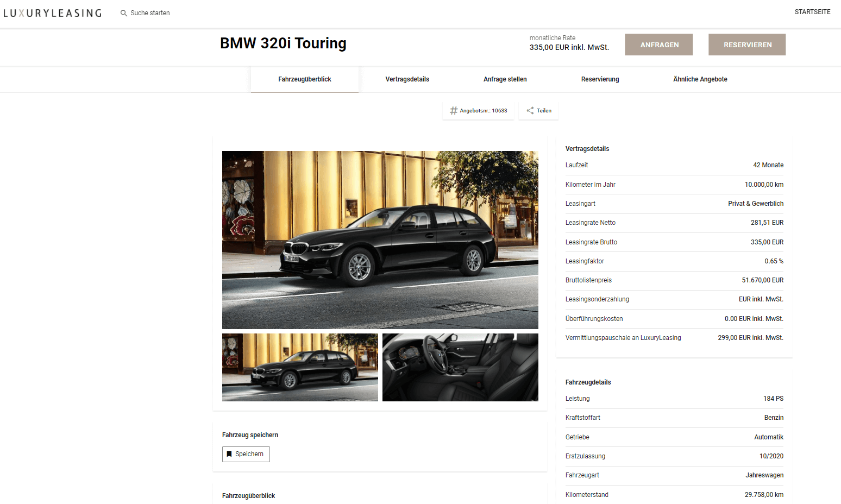Image resolution: width=841 pixels, height=504 pixels.
Task: Click the Teilen share button
Action: coord(538,111)
